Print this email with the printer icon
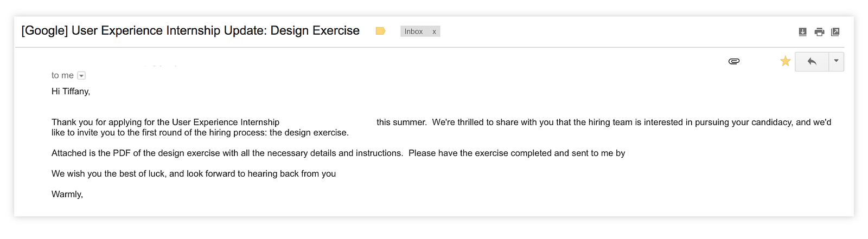Image resolution: width=868 pixels, height=239 pixels. [819, 32]
